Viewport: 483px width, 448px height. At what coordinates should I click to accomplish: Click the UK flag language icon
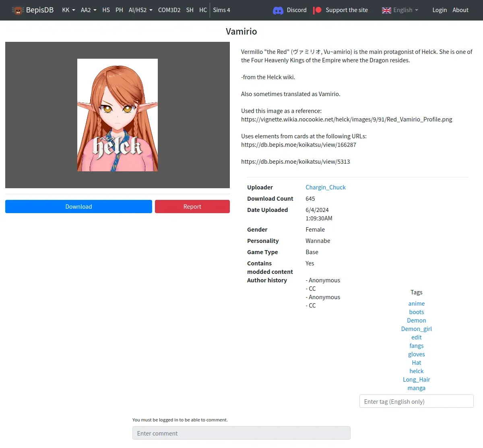click(386, 10)
